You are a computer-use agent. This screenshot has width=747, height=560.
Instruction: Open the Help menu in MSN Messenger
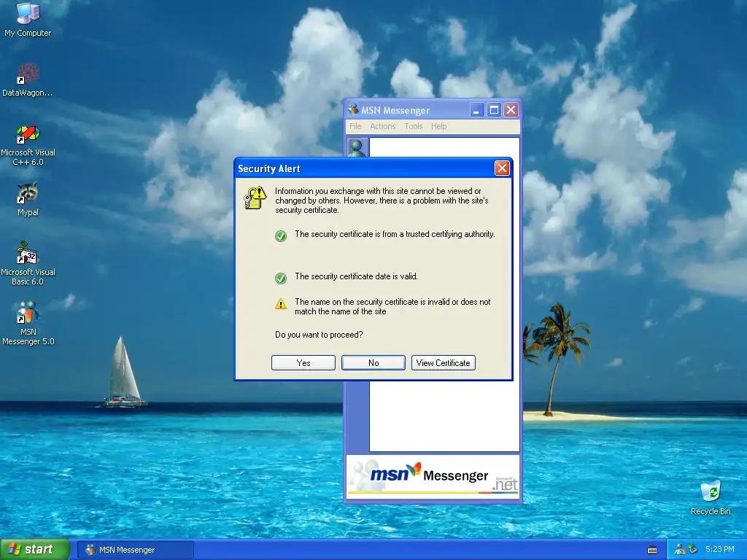point(438,126)
